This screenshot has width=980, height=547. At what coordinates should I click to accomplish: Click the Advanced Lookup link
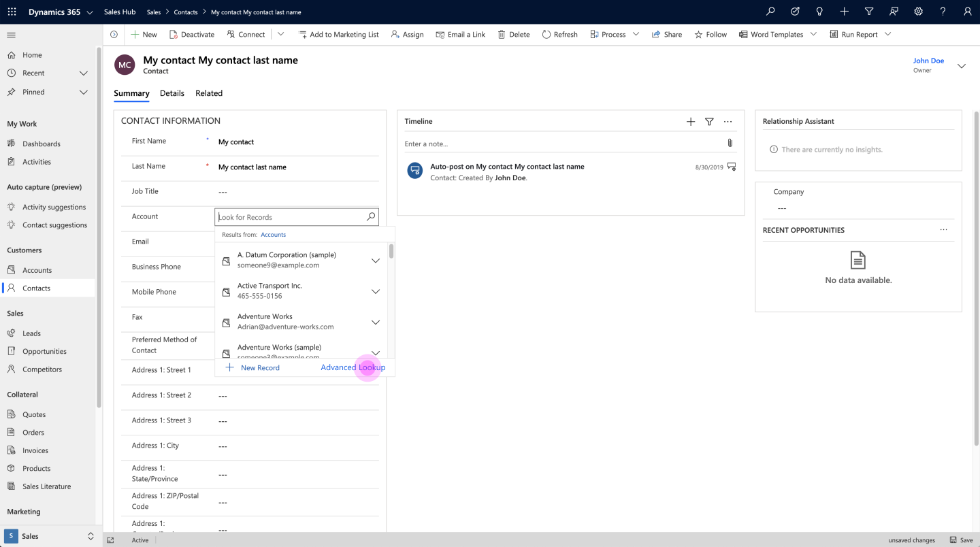353,367
